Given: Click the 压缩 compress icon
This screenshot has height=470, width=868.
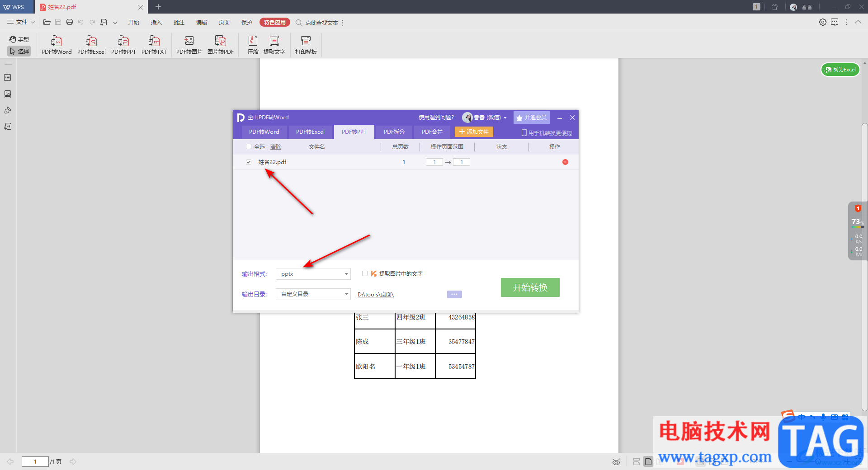Looking at the screenshot, I should (x=253, y=45).
